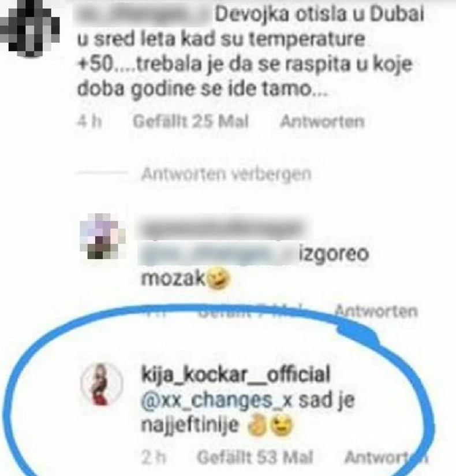The image size is (456, 476).
Task: Open the pixelated avatar of the second commenter
Action: pos(103,236)
